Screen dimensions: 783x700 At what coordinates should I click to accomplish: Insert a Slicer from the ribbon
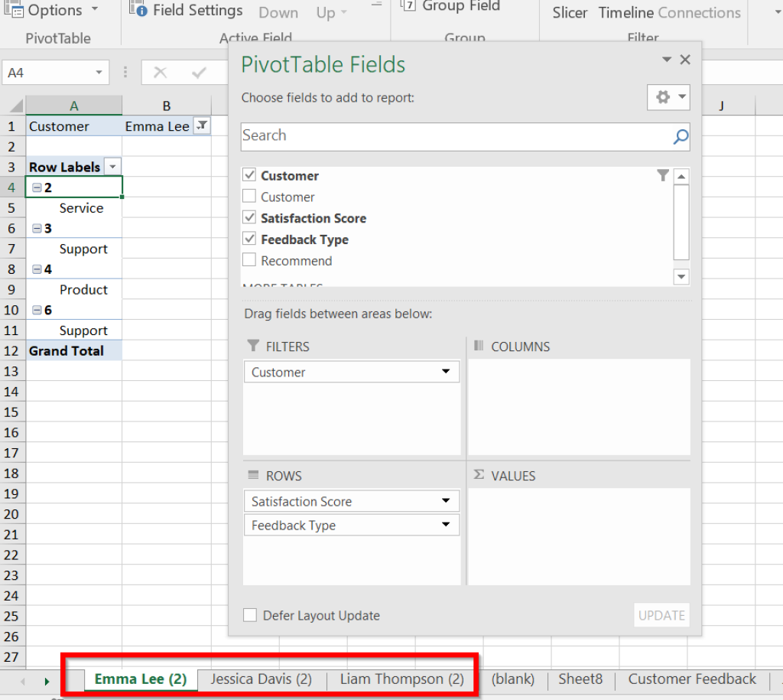click(x=569, y=12)
